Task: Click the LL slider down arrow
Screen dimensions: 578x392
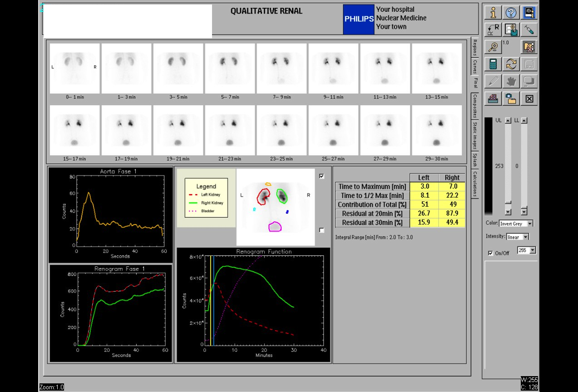Action: tap(524, 212)
